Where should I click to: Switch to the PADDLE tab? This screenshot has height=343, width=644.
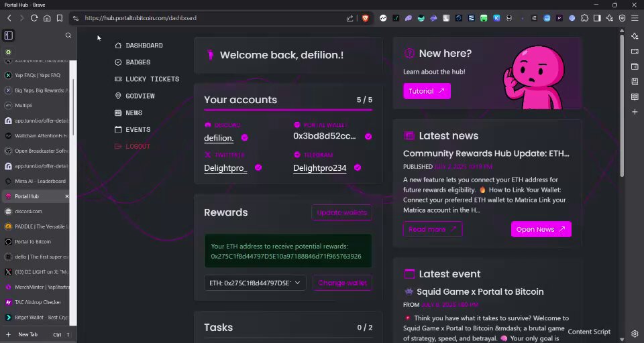click(36, 226)
